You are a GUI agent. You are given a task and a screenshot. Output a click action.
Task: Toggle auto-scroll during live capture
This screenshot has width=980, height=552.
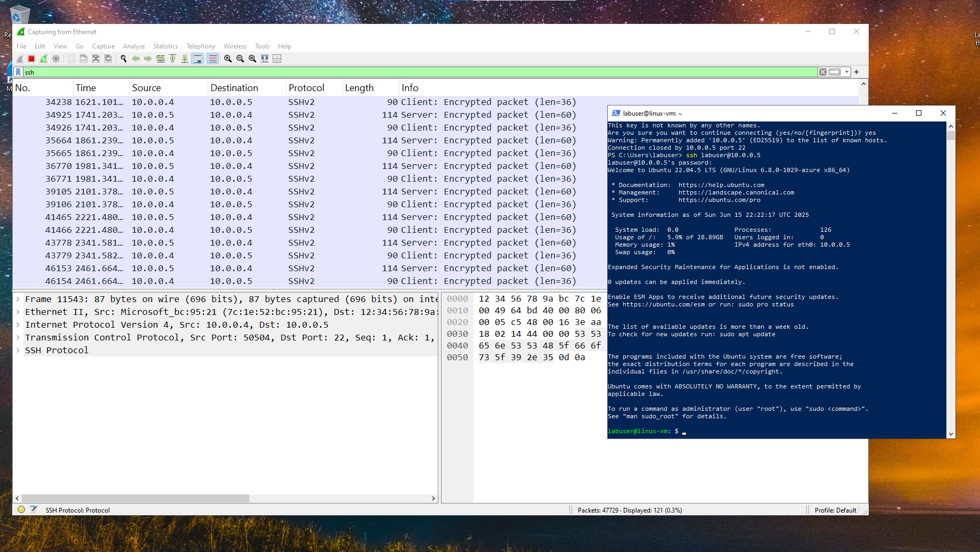(198, 59)
